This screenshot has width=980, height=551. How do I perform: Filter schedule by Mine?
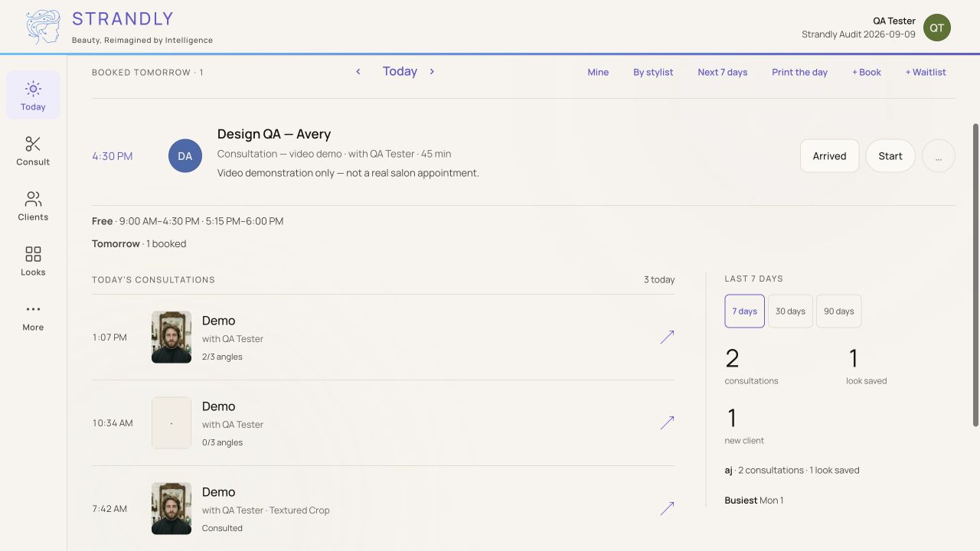click(x=598, y=72)
